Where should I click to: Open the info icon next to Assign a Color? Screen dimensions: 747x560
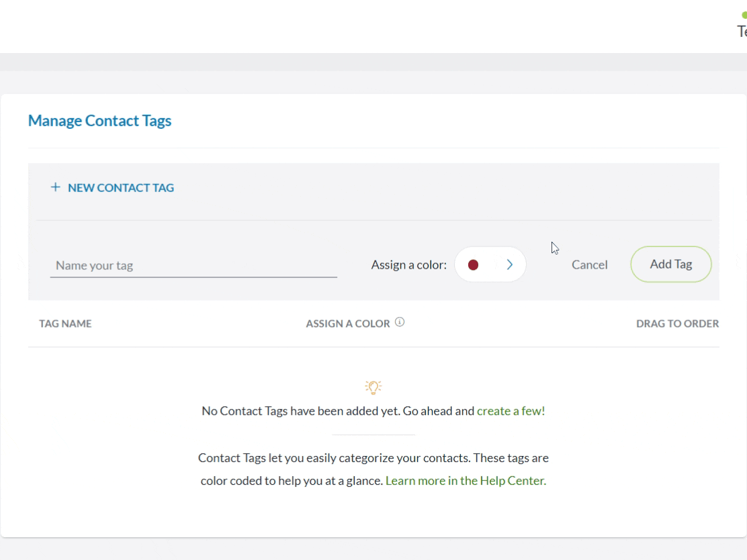click(x=400, y=322)
